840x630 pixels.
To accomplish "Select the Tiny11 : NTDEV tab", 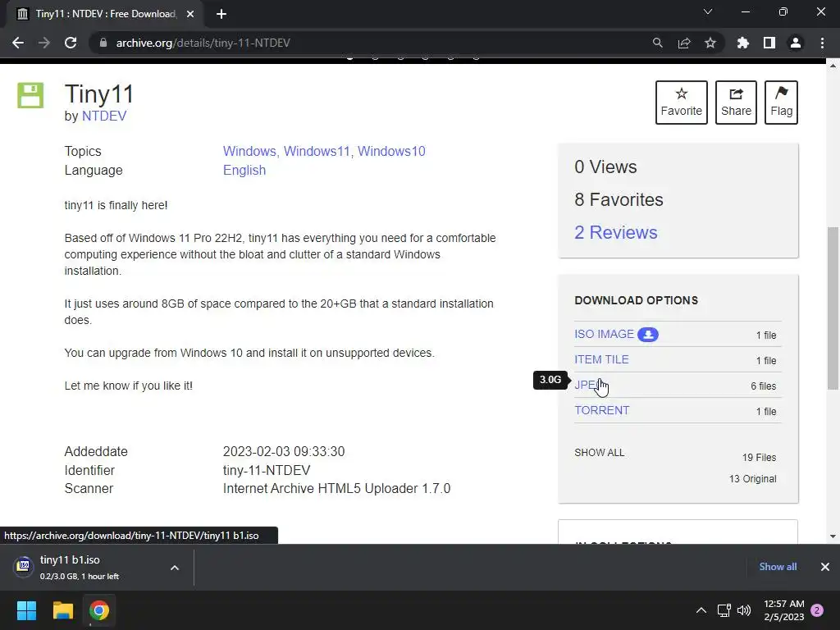I will coord(105,14).
